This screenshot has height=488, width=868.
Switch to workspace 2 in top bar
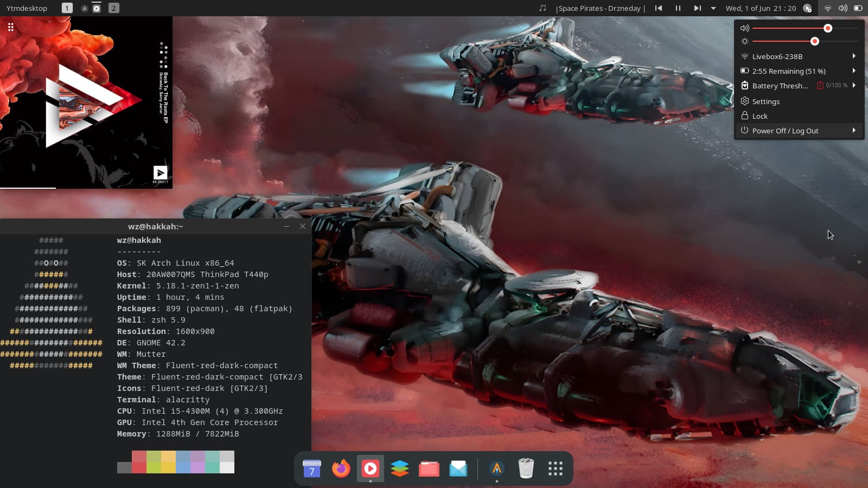[113, 8]
